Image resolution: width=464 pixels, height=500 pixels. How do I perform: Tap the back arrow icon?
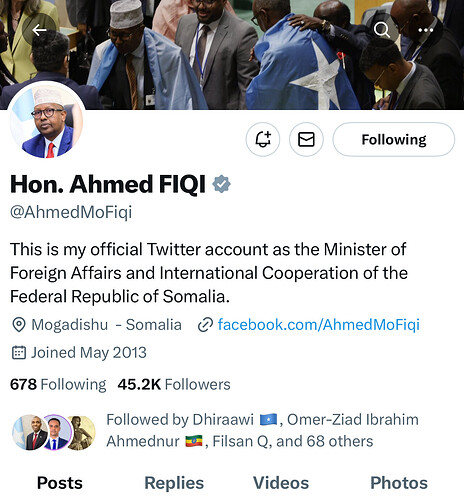coord(39,30)
